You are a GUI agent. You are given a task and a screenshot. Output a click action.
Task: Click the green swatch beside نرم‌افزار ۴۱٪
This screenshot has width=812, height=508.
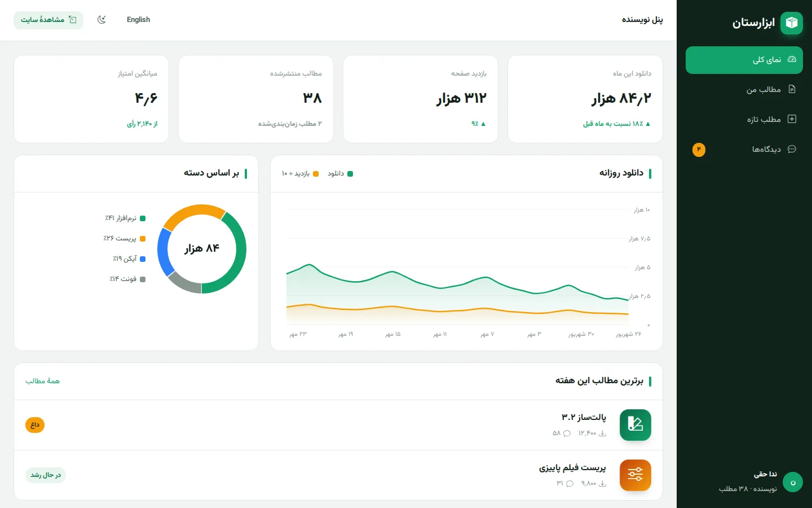click(143, 218)
